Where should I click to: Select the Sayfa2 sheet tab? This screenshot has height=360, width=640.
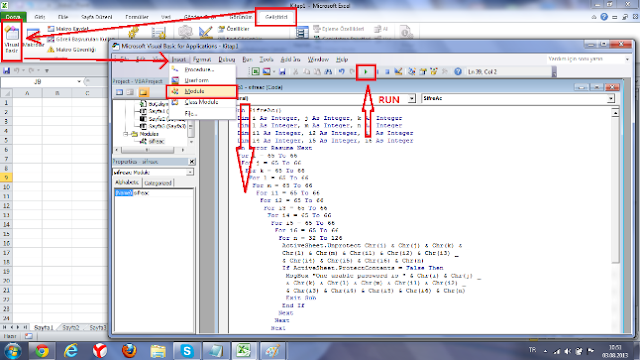pos(71,327)
